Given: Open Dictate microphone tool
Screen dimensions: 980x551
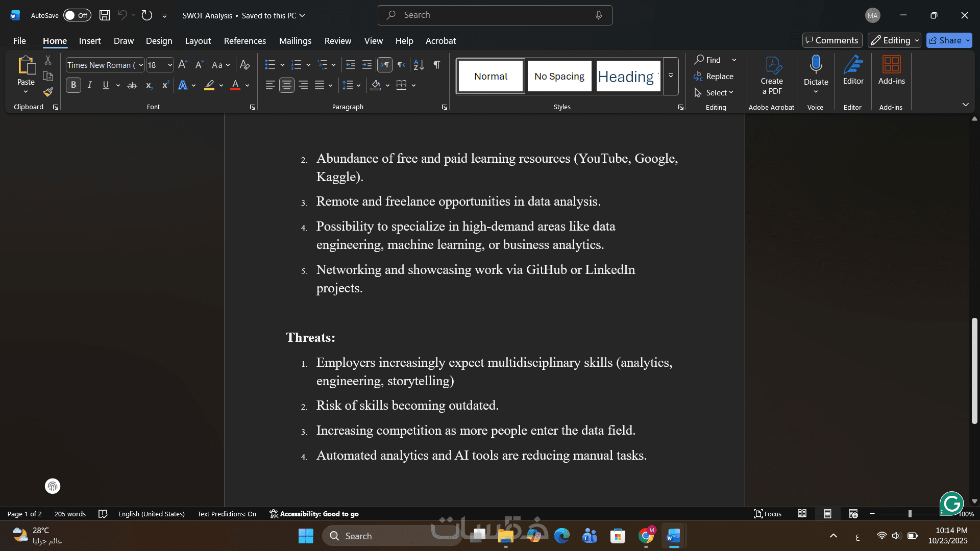Looking at the screenshot, I should coord(816,65).
